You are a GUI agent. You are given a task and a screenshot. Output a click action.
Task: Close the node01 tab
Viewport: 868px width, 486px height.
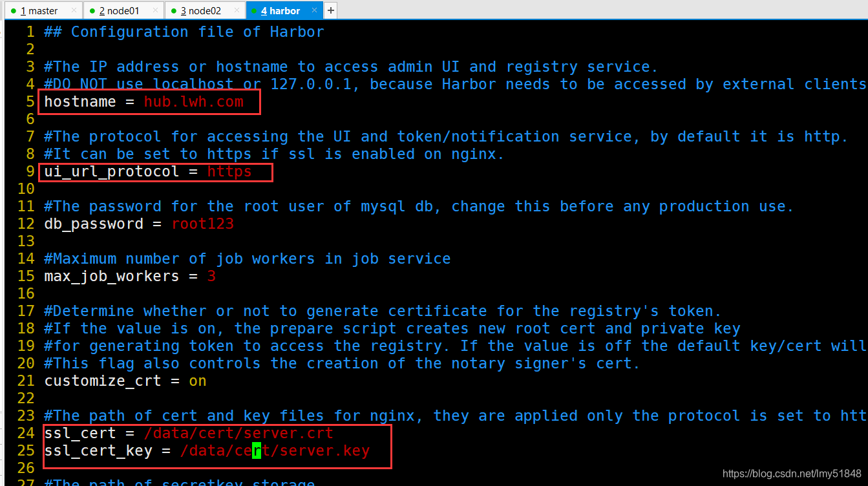[155, 10]
